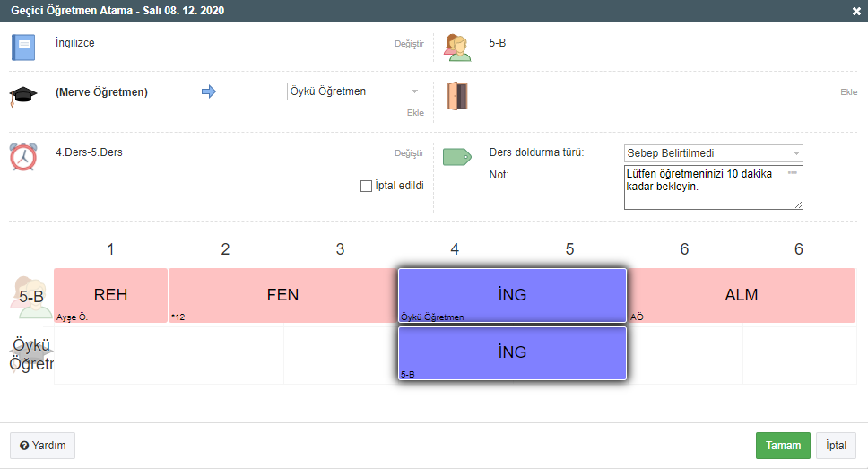
Task: Toggle the İptal edildi checkbox
Action: [x=366, y=187]
